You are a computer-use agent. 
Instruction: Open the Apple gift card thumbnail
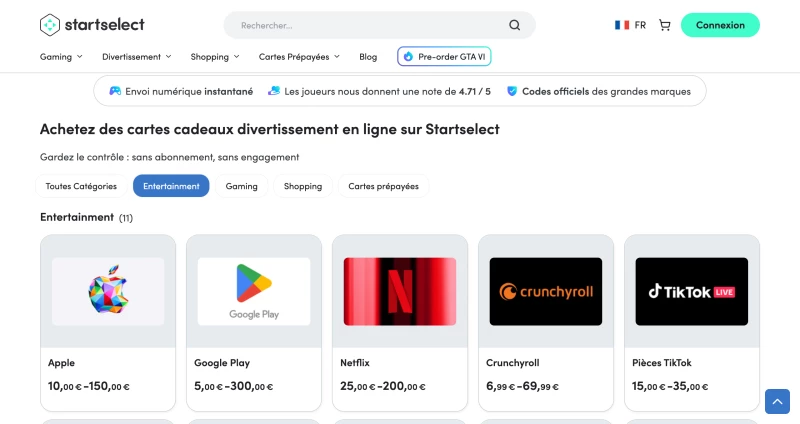coord(108,291)
